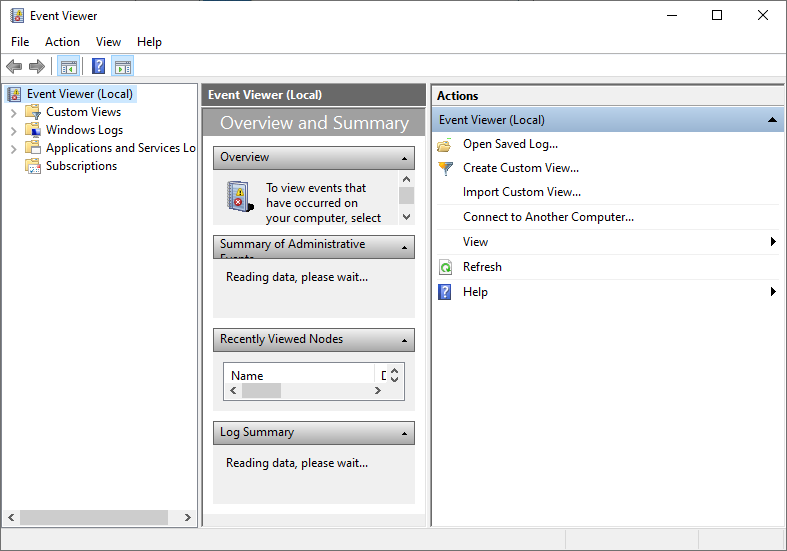The height and width of the screenshot is (551, 787).
Task: Click console tree scroll right arrow
Action: (188, 517)
